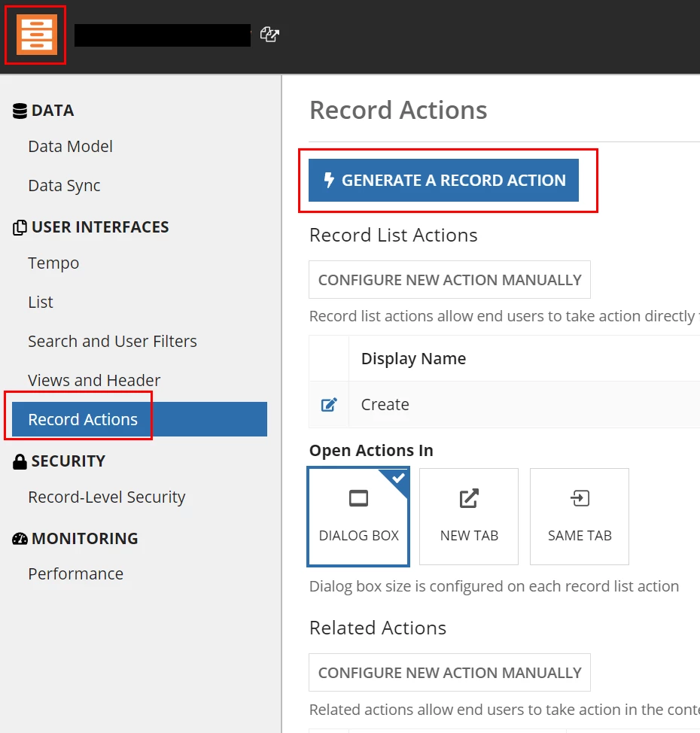
Task: Click the Monitoring gauge icon
Action: pos(20,539)
